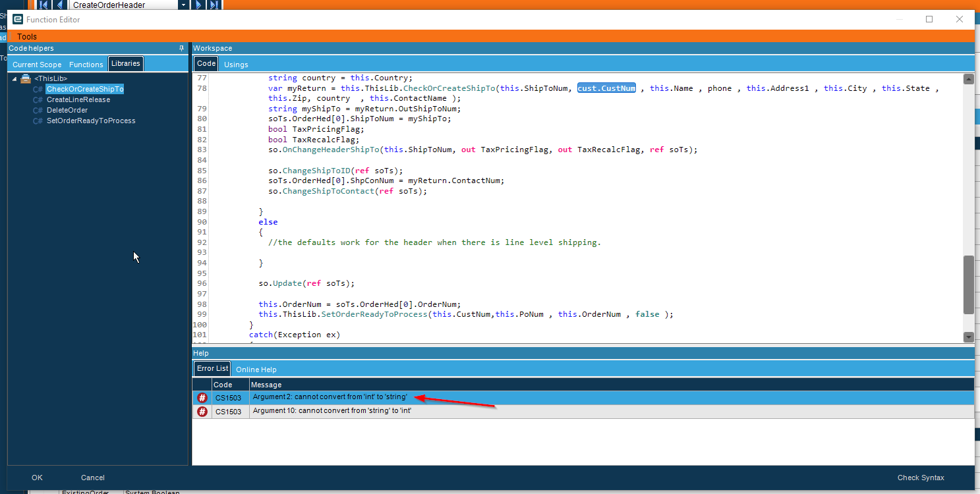Select the Argument 2 int to string error

point(331,397)
